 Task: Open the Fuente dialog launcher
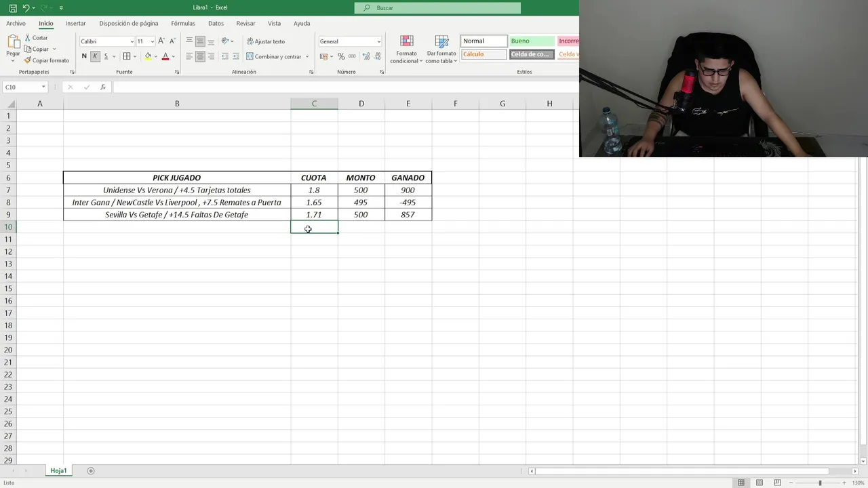(177, 72)
